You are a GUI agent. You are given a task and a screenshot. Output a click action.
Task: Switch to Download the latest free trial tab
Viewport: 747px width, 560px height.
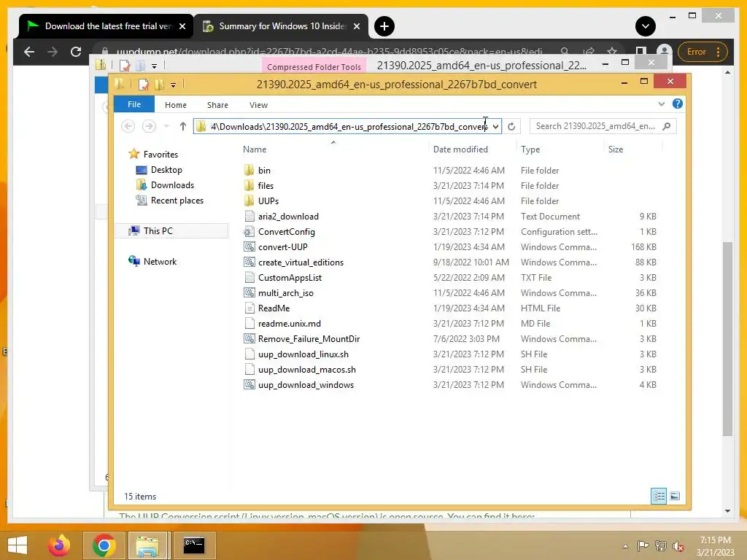click(107, 26)
